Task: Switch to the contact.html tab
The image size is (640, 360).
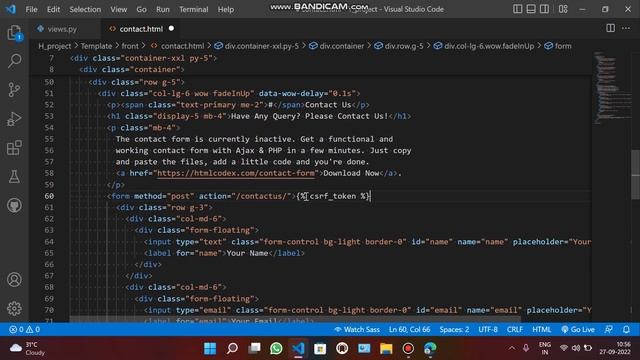Action: pyautogui.click(x=141, y=29)
